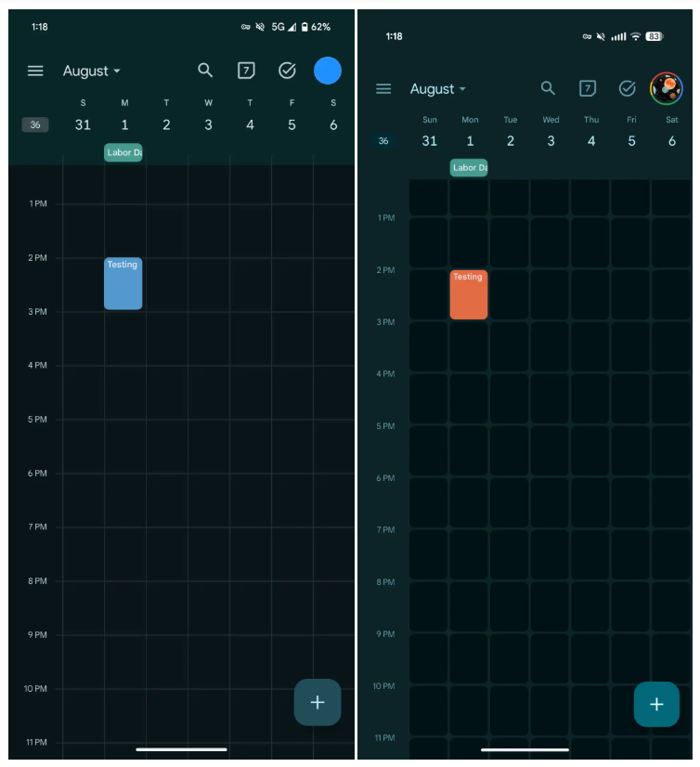This screenshot has height=767, width=700.
Task: Open hamburger menu in left screenshot
Action: [35, 71]
